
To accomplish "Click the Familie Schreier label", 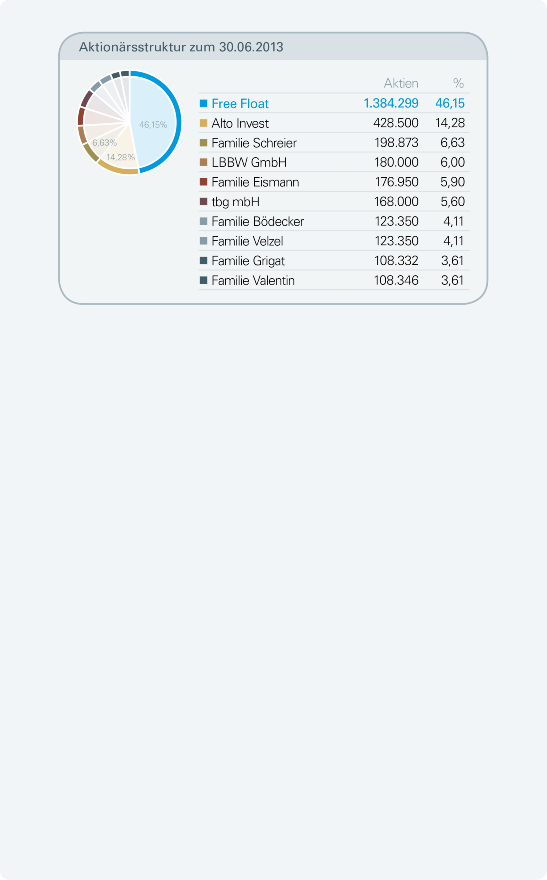I will (254, 143).
